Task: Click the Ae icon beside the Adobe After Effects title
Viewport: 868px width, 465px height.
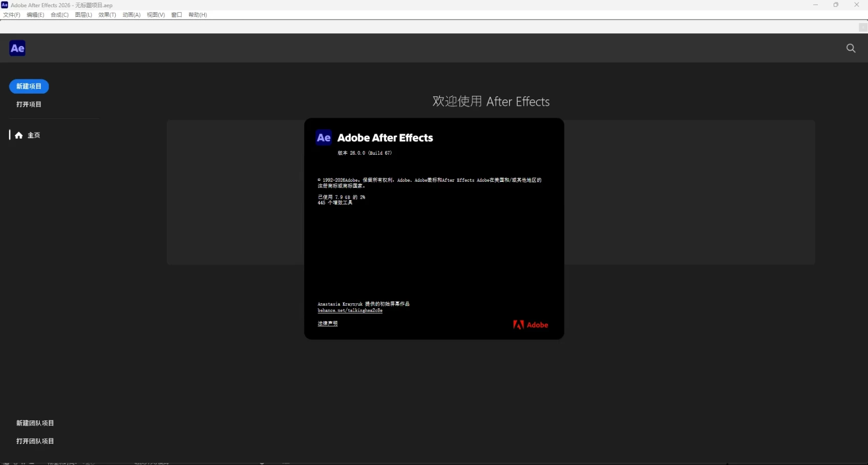Action: coord(324,138)
